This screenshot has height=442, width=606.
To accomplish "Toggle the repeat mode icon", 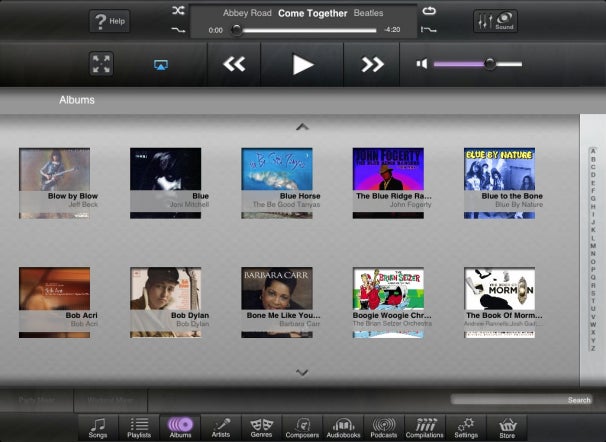I will coord(429,11).
